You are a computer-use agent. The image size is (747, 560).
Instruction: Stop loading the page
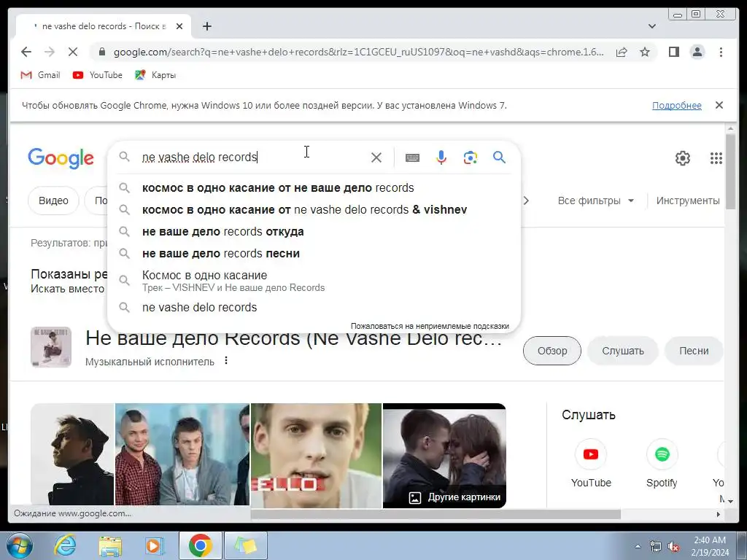[x=73, y=52]
